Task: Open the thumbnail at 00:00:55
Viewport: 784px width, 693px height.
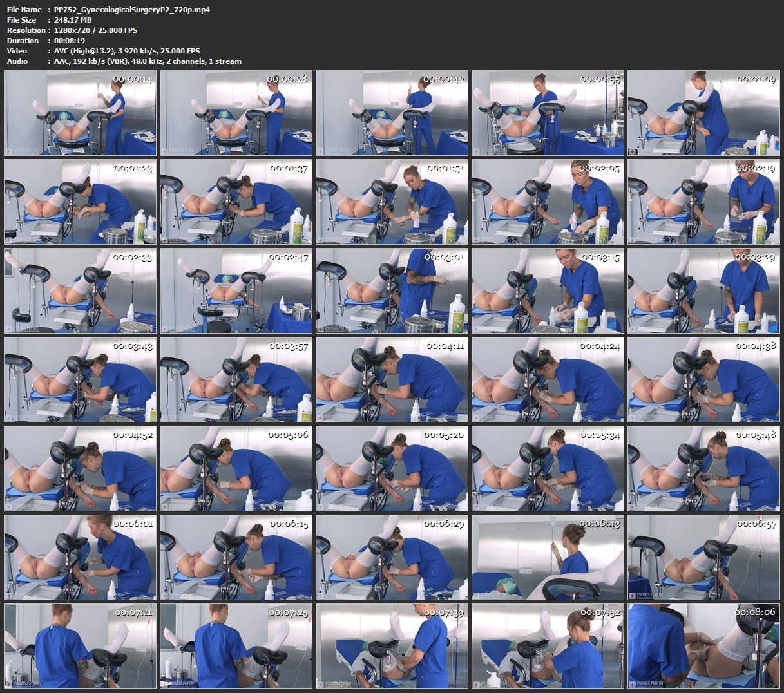Action: tap(548, 113)
